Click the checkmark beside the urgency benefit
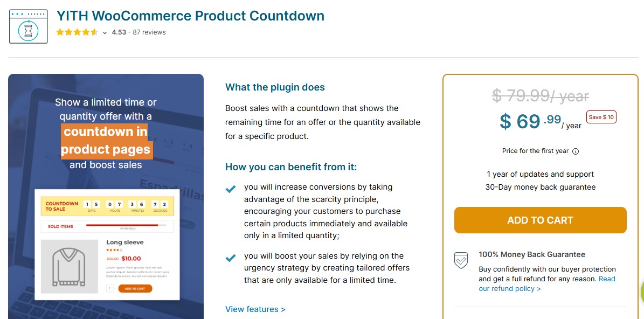This screenshot has height=319, width=644. (230, 257)
